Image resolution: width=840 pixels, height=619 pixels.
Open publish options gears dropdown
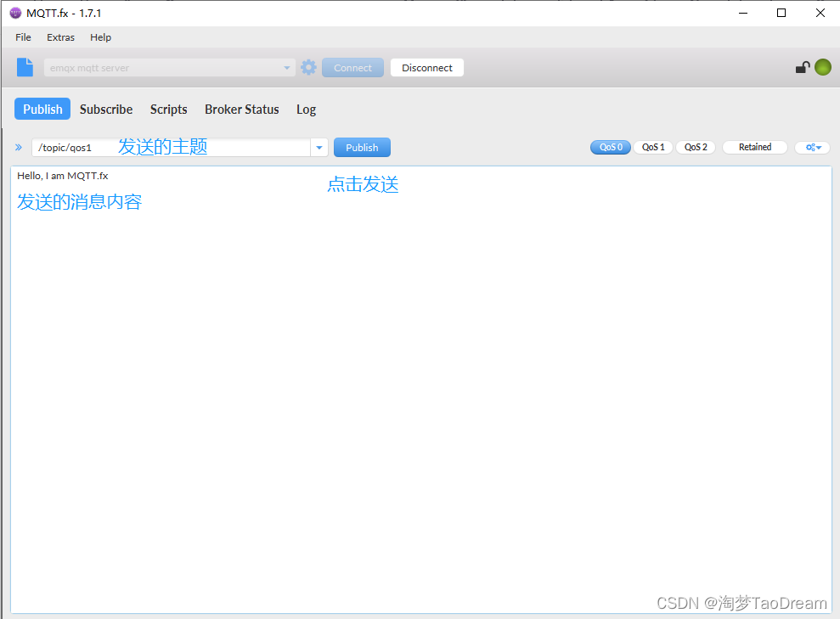(813, 147)
